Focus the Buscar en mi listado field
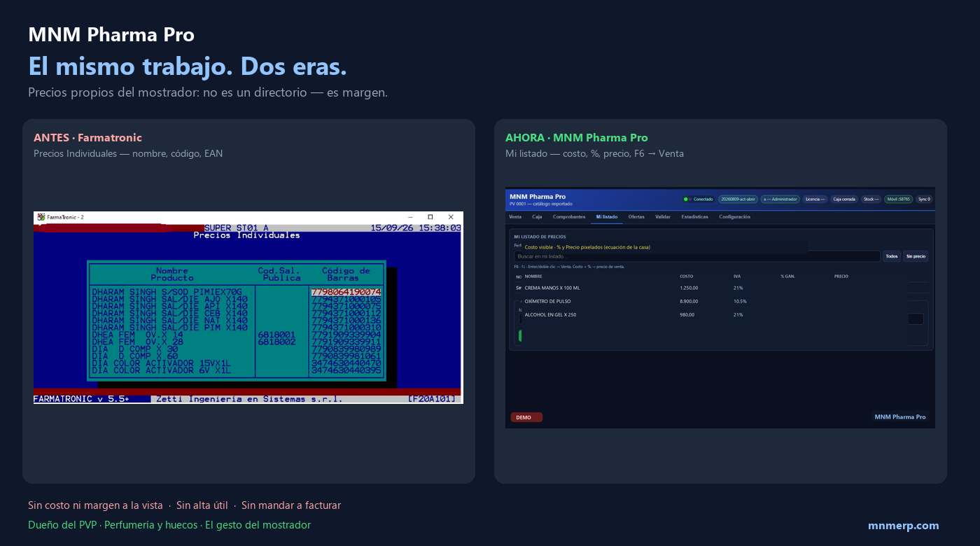 point(697,256)
